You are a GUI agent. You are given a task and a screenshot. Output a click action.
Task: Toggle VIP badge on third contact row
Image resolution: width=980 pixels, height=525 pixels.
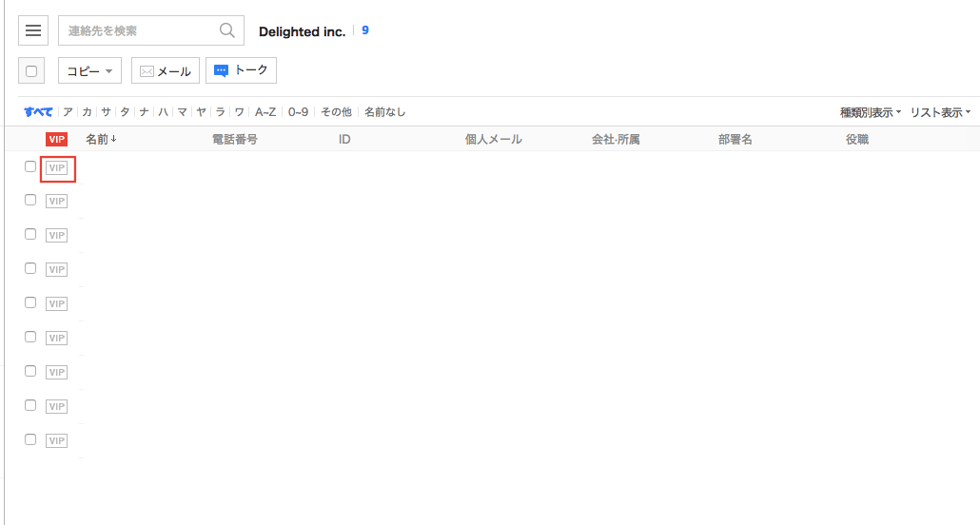click(57, 235)
